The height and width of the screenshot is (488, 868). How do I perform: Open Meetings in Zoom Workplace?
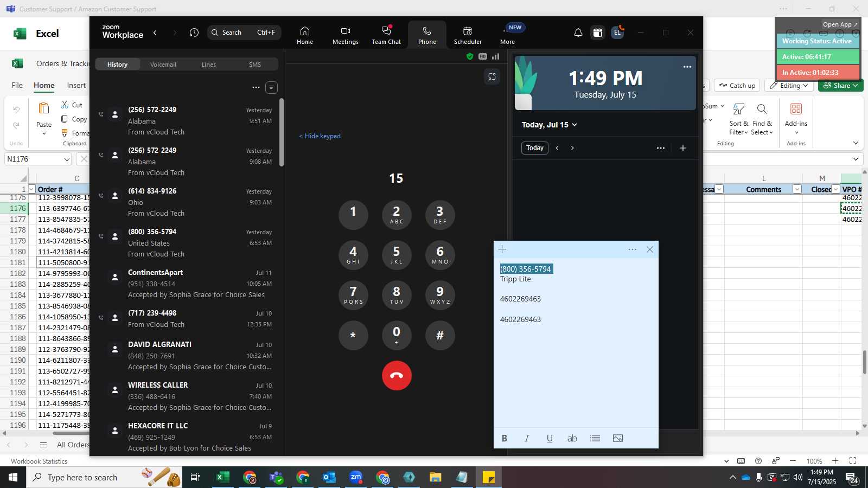pos(345,35)
